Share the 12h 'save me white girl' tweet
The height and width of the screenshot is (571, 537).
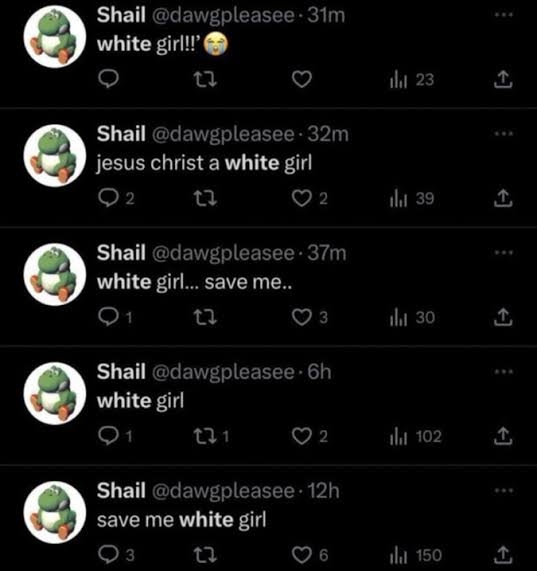503,555
